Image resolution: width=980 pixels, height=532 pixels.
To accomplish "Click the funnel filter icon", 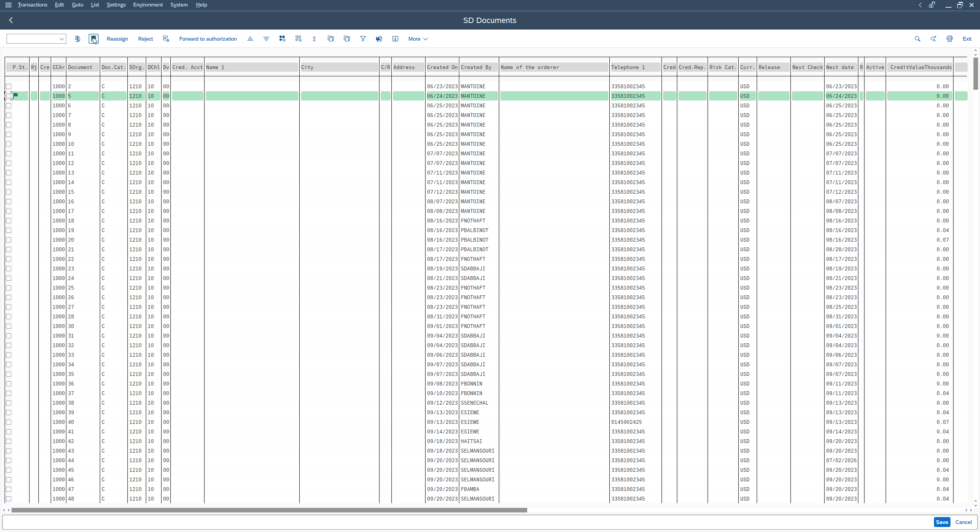I will tap(363, 39).
